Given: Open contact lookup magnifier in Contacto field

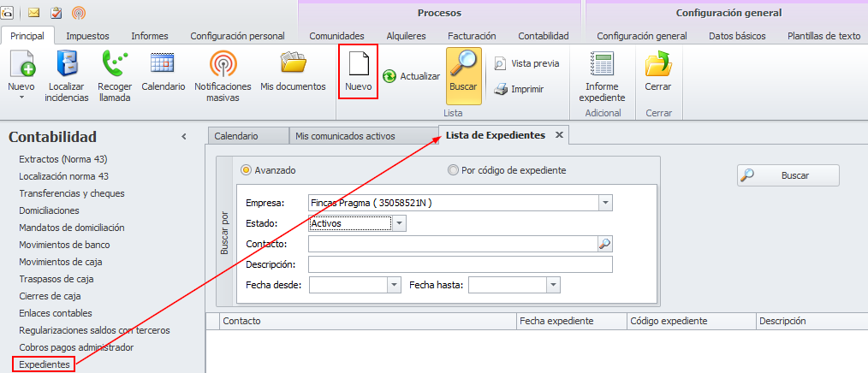Looking at the screenshot, I should [x=605, y=244].
